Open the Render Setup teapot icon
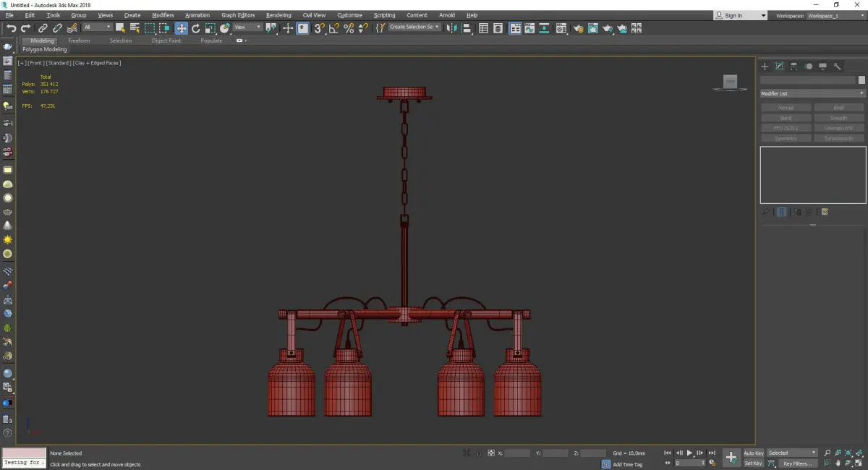The height and width of the screenshot is (470, 868). pyautogui.click(x=578, y=28)
